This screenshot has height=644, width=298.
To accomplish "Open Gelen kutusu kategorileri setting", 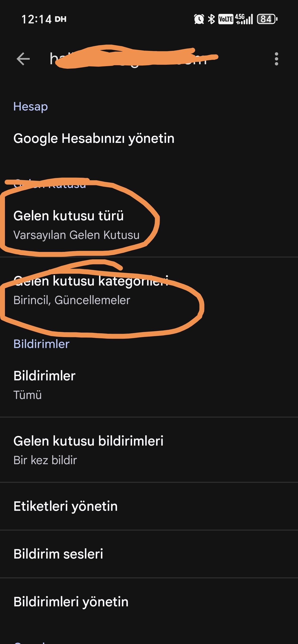I will point(149,290).
